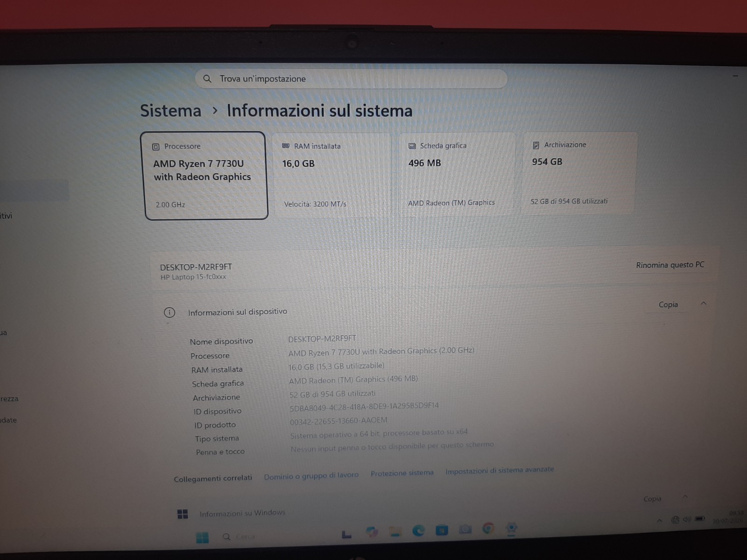Open Protezione sistema link
This screenshot has width=747, height=560.
coord(402,473)
